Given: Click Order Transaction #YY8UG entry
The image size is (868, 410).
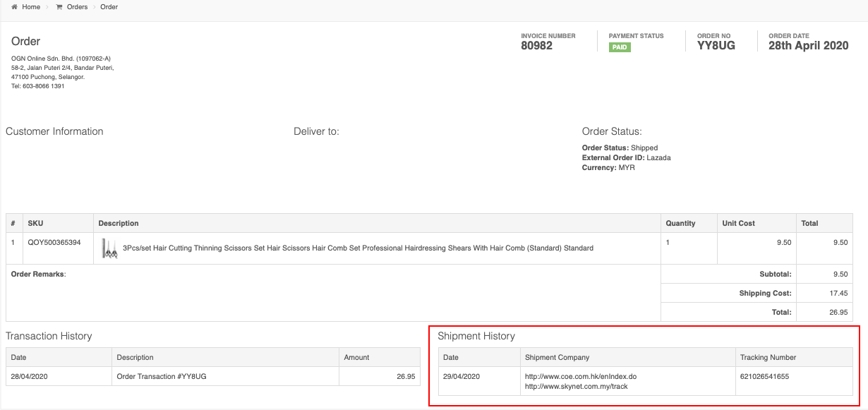Looking at the screenshot, I should 162,376.
